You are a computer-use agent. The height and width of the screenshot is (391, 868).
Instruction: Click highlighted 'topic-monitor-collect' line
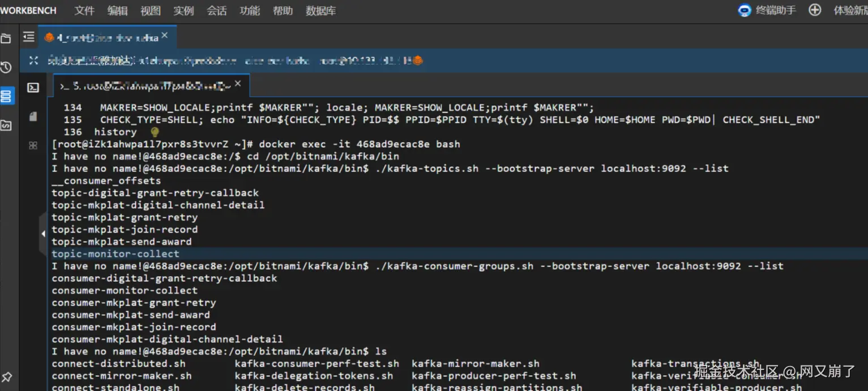pos(116,253)
